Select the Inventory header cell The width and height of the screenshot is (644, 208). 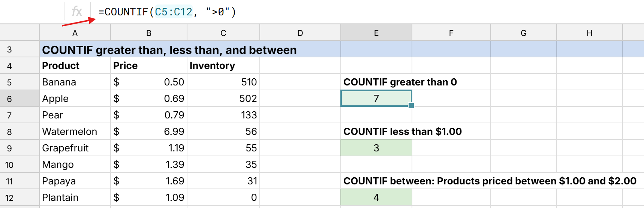pyautogui.click(x=212, y=66)
